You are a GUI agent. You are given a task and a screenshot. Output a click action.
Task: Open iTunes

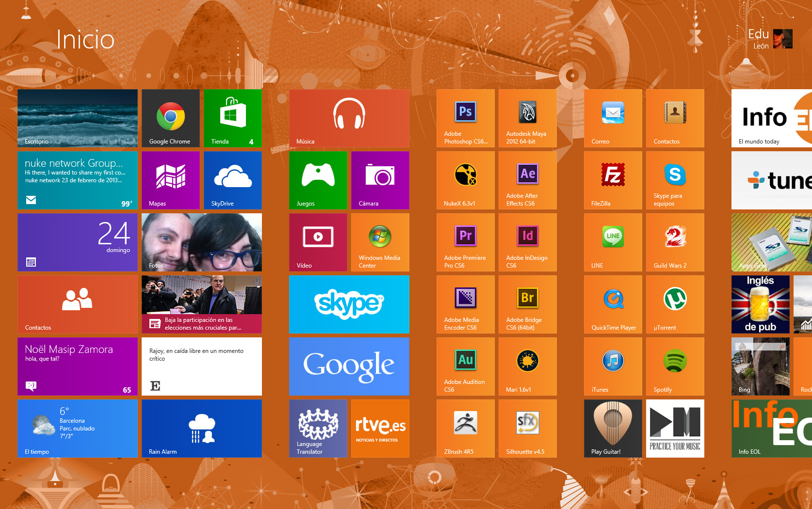(613, 366)
